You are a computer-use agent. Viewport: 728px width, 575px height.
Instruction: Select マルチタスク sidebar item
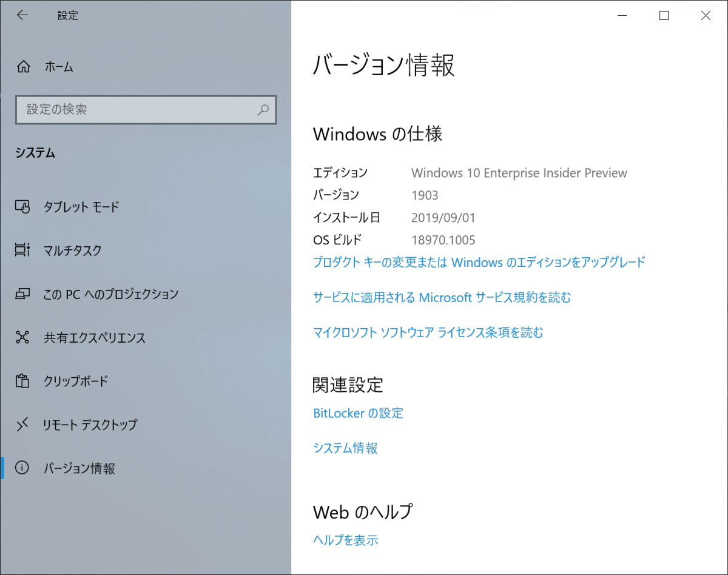146,250
